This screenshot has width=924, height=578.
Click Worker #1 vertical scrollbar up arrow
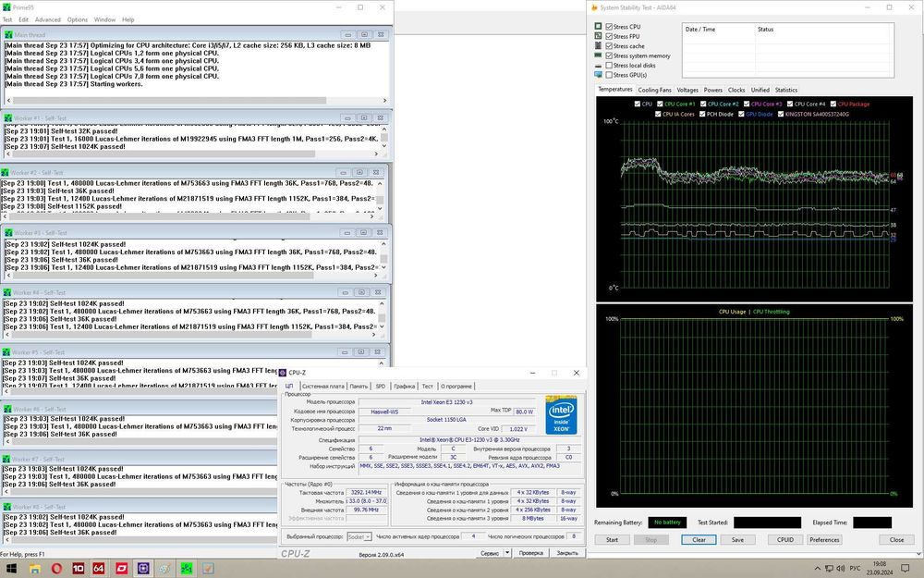384,129
